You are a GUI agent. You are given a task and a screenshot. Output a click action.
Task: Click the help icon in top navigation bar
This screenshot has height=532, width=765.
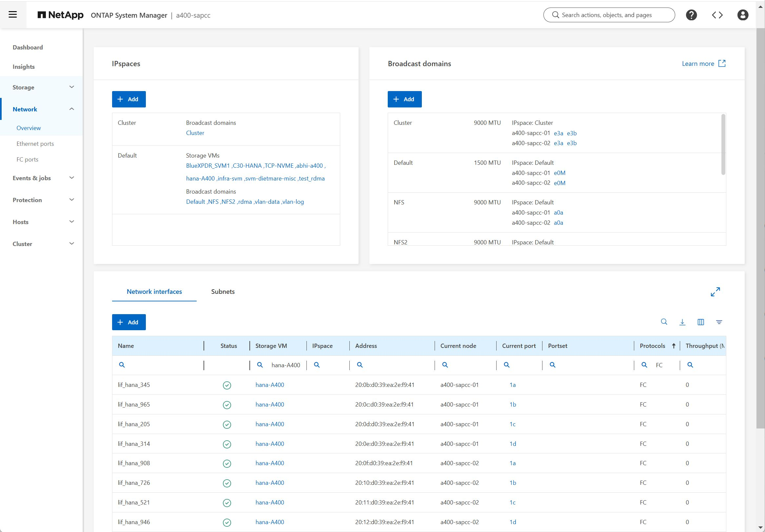[x=692, y=14]
